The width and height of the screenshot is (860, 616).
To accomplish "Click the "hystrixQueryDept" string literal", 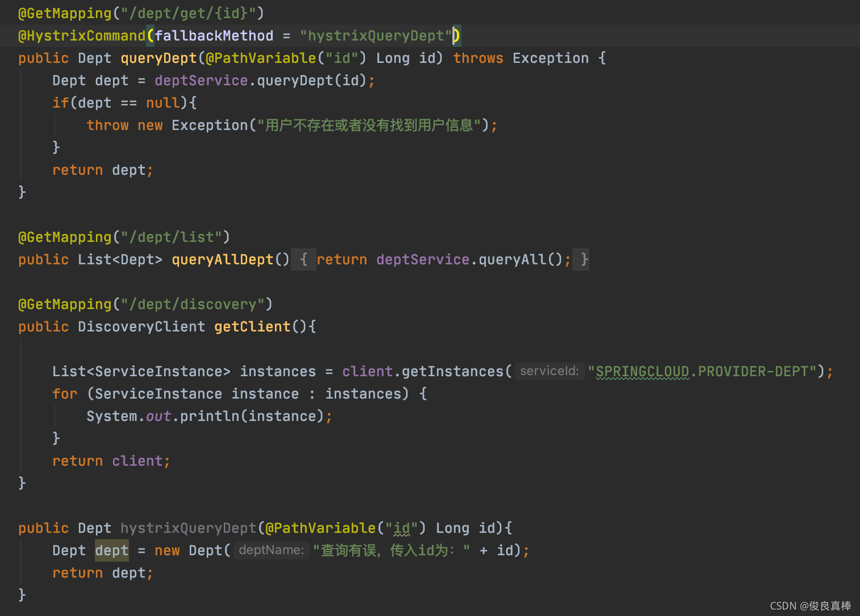I will pos(376,36).
